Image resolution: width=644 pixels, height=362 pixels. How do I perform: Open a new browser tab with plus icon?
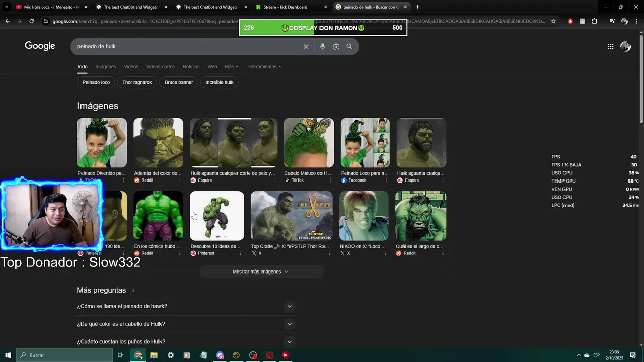pyautogui.click(x=417, y=7)
